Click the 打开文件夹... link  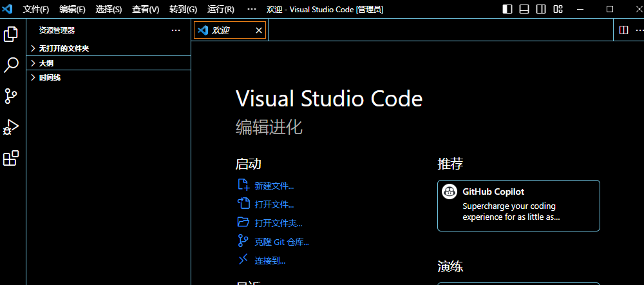[x=278, y=223]
